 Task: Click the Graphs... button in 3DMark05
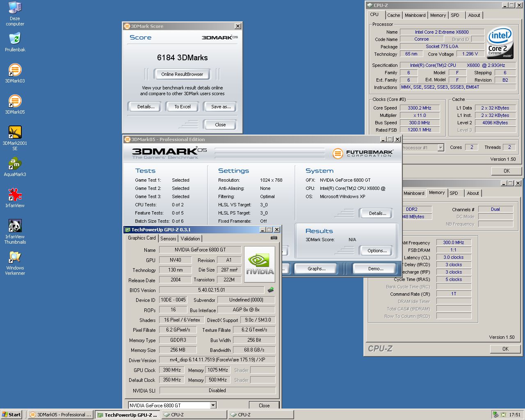click(317, 269)
